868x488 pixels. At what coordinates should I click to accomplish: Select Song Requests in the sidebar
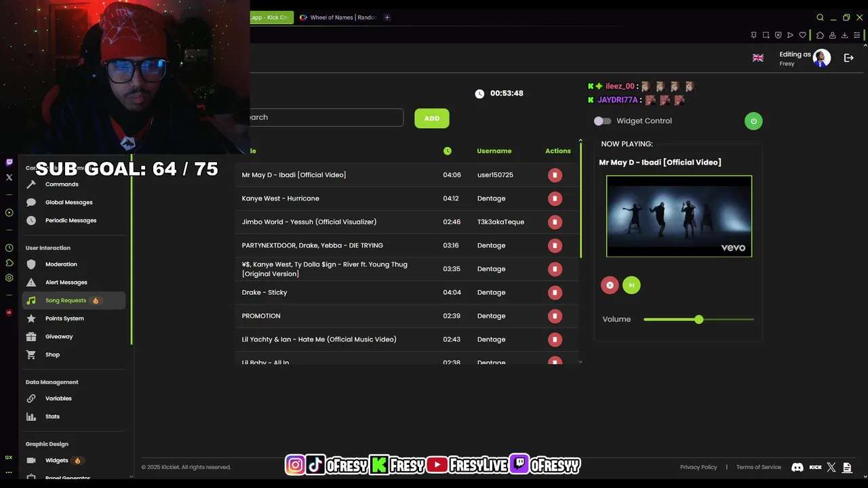[x=73, y=300]
